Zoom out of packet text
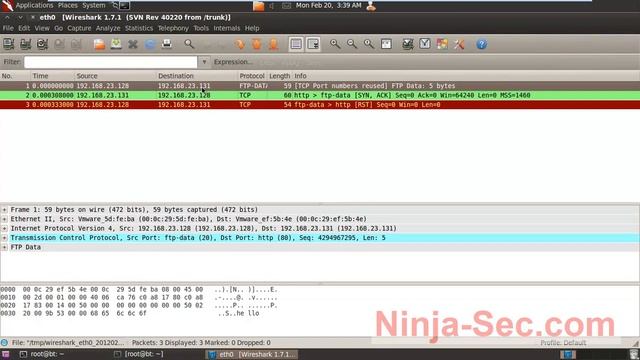This screenshot has width=640, height=360. pyautogui.click(x=351, y=44)
